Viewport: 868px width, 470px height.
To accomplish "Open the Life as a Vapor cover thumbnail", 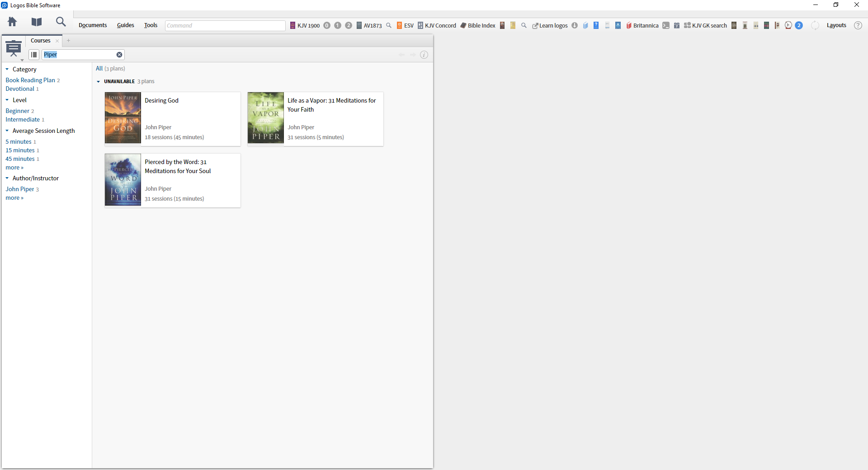I will click(266, 118).
